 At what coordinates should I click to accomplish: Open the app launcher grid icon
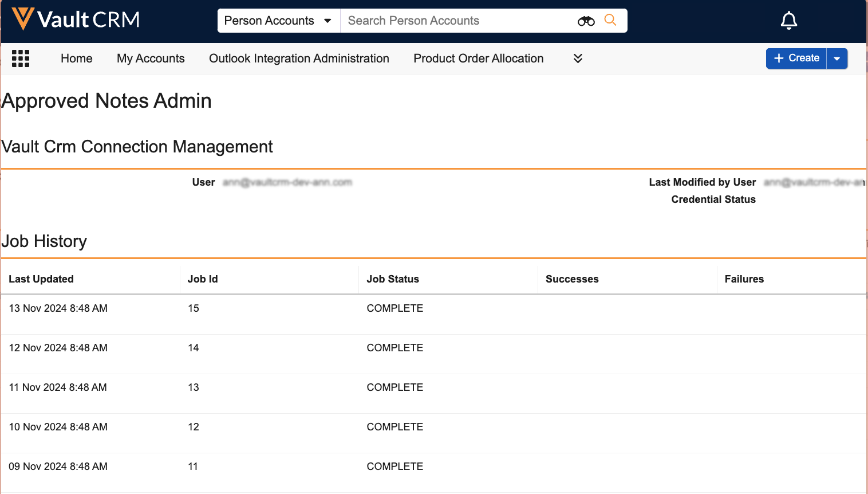21,58
